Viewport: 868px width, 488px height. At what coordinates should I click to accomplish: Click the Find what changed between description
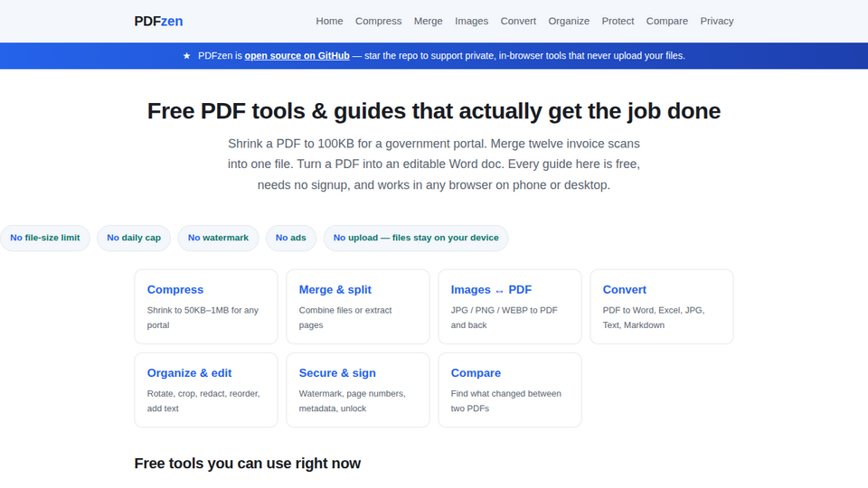click(506, 401)
